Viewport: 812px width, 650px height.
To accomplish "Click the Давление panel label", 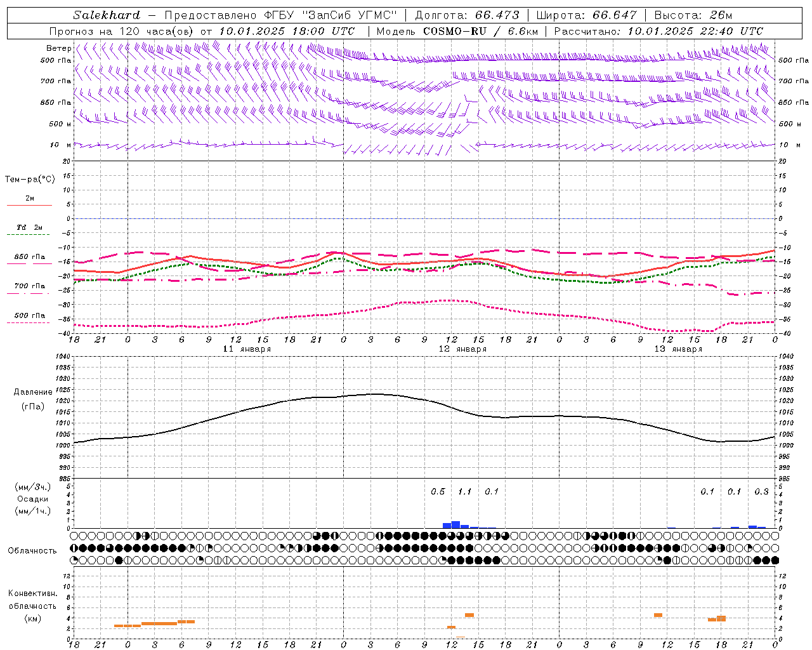I will click(x=33, y=392).
